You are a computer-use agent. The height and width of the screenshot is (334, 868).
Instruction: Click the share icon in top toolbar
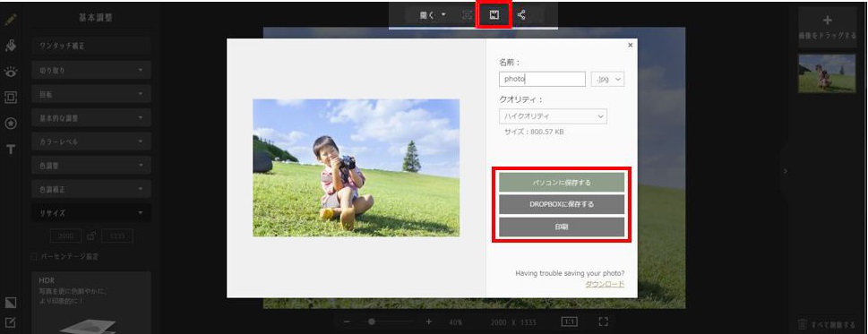tap(521, 15)
